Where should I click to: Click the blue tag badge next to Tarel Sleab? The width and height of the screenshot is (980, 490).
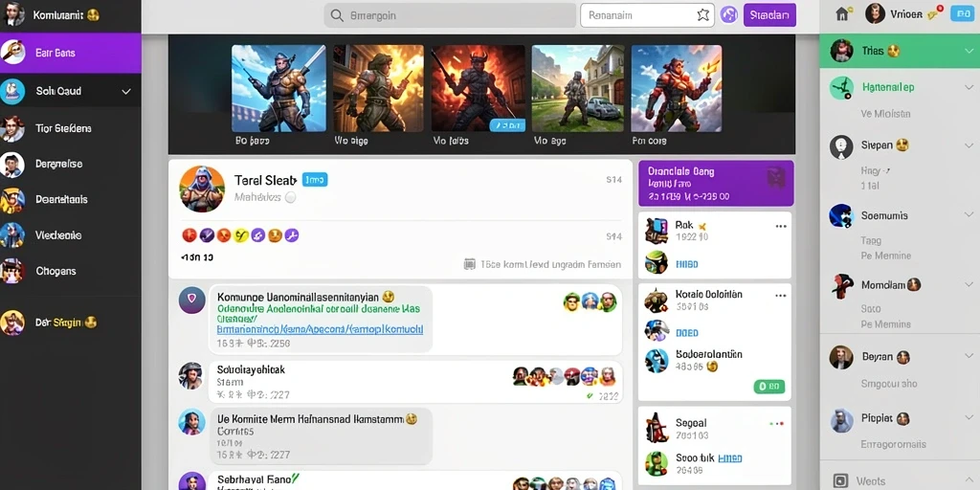coord(314,180)
